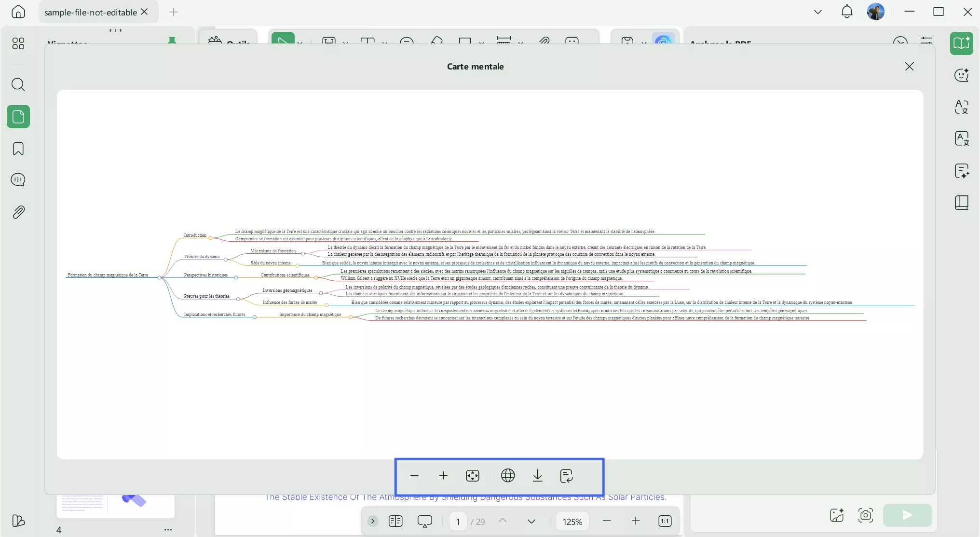Open the search panel in sidebar

[18, 85]
